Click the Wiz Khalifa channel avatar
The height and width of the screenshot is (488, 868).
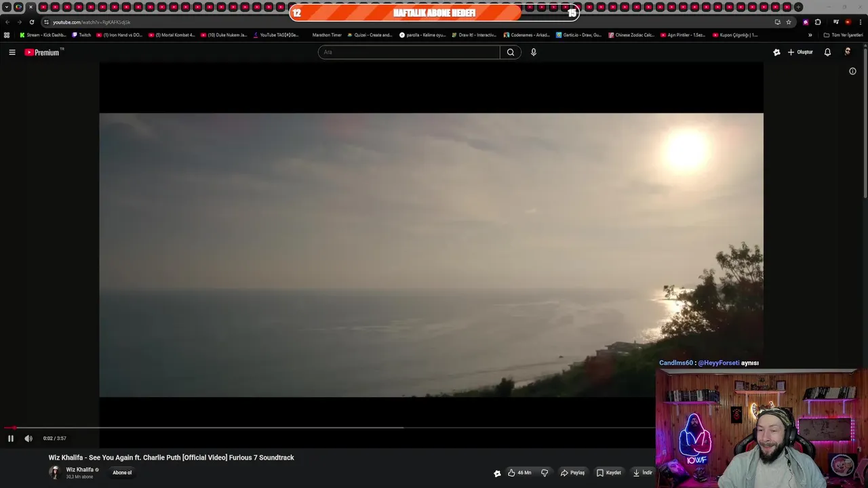click(x=54, y=473)
